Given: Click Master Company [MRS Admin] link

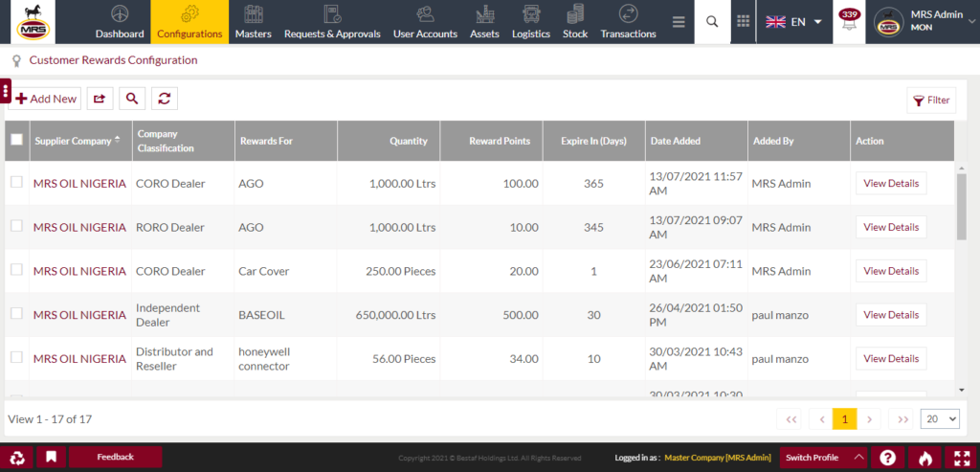Looking at the screenshot, I should tap(718, 458).
